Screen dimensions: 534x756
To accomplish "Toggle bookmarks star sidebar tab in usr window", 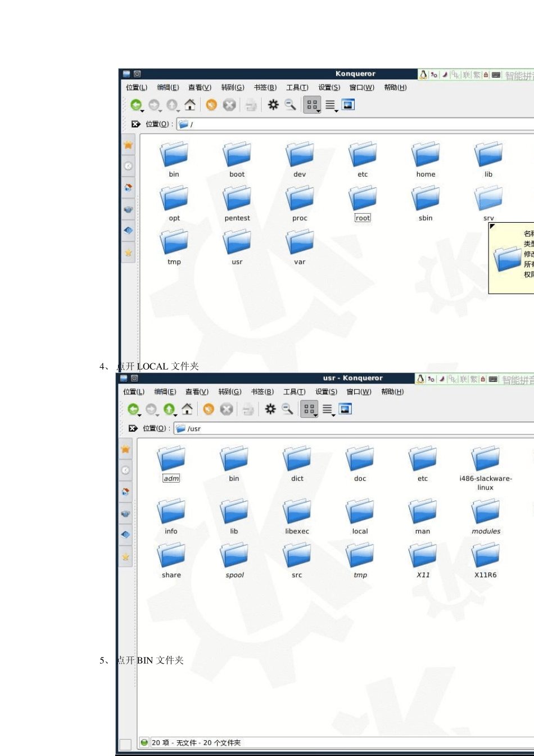I will tap(125, 449).
